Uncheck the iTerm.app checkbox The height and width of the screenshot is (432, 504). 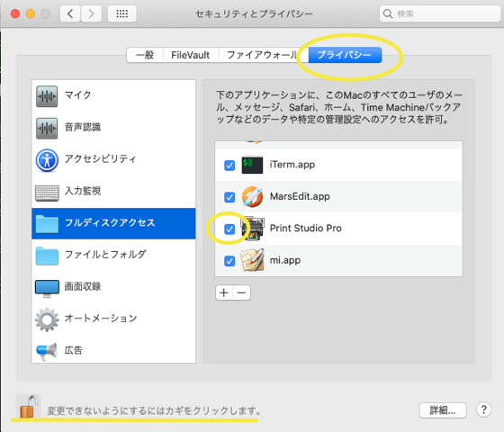[229, 166]
